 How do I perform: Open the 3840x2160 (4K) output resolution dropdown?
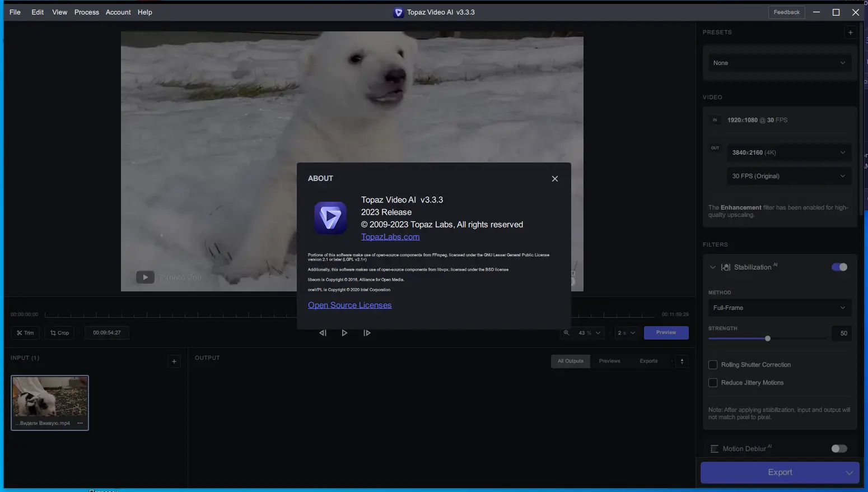[x=788, y=152]
